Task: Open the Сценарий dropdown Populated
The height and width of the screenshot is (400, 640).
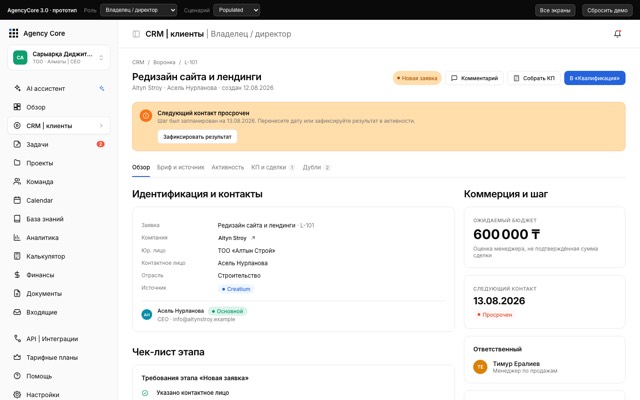Action: tap(237, 10)
